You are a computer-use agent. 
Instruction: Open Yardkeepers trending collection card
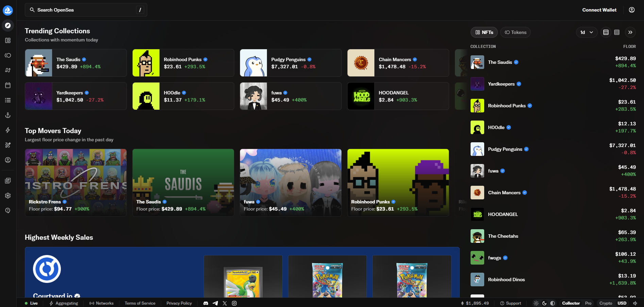pyautogui.click(x=76, y=96)
